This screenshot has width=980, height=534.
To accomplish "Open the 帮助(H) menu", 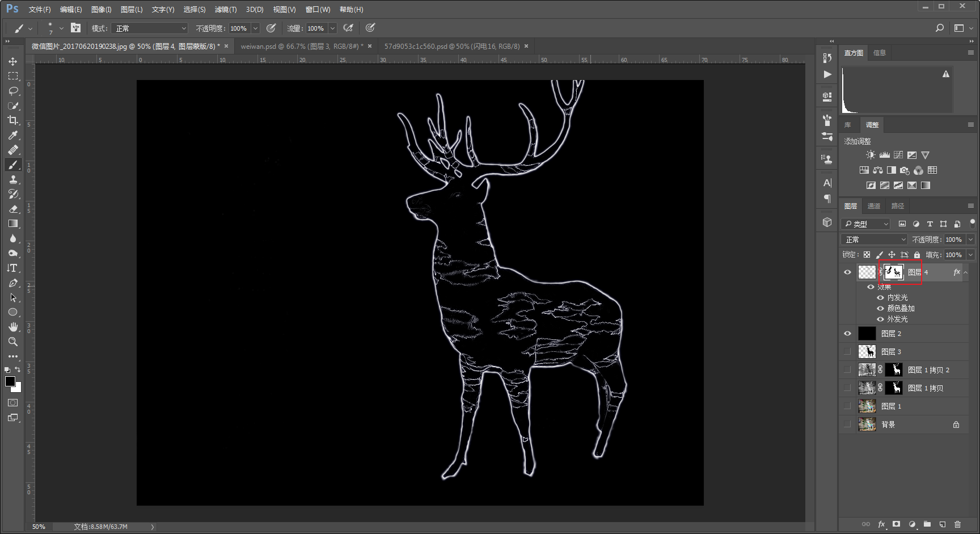I will [351, 10].
